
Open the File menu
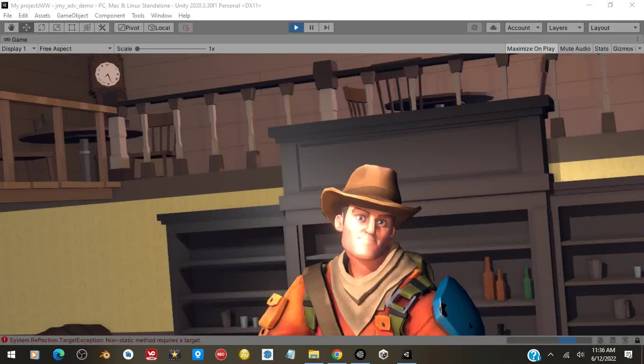8,15
